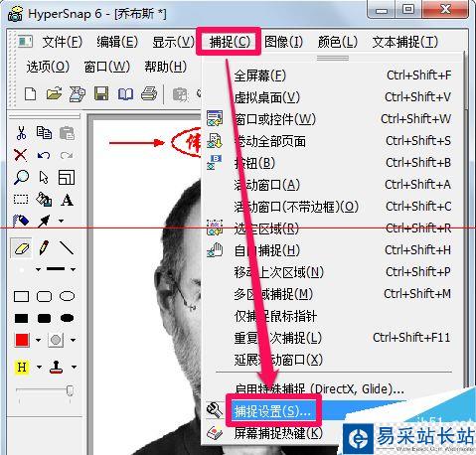
Task: Click the open book icon
Action: point(125,94)
